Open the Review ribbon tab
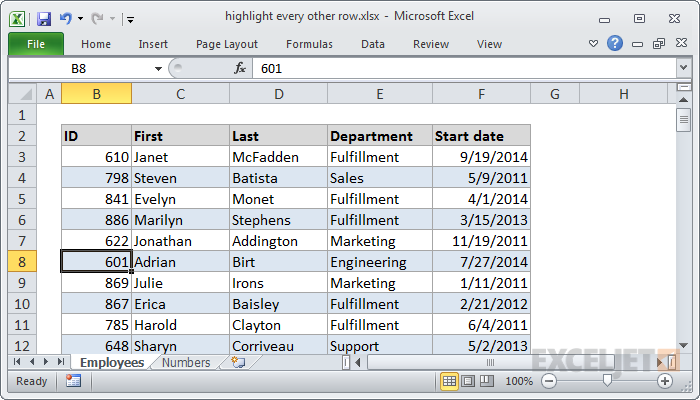This screenshot has height=400, width=700. [431, 44]
